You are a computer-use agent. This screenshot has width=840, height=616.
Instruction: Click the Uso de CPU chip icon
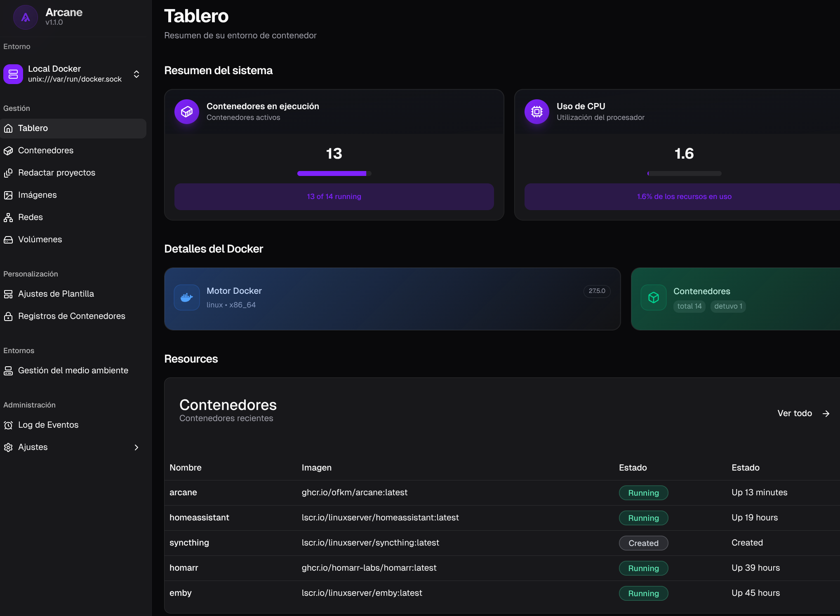pyautogui.click(x=536, y=112)
